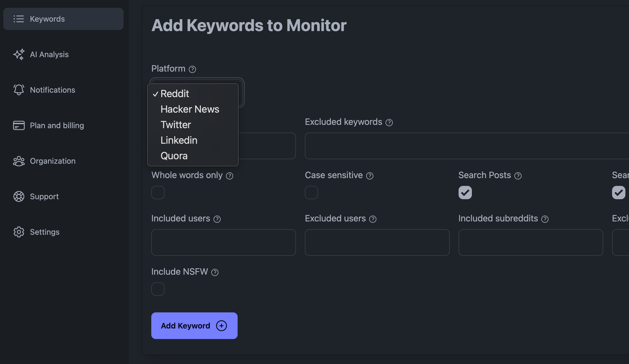Click the Organization people icon

tap(19, 161)
